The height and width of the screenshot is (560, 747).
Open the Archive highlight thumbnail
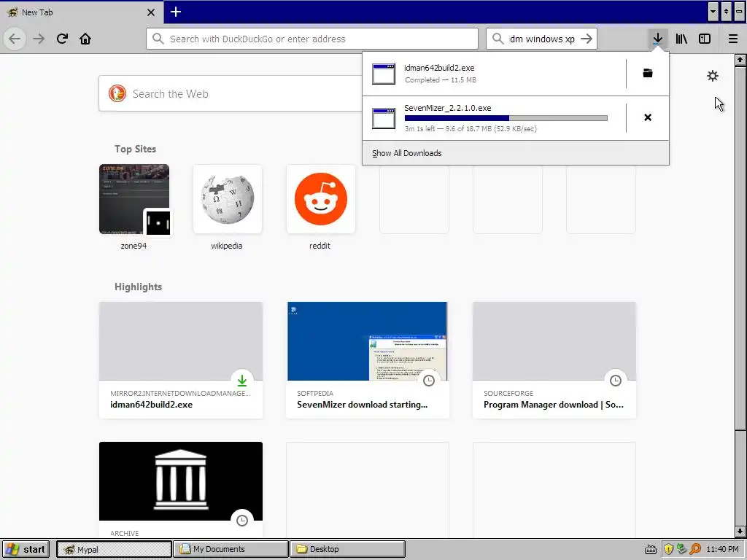181,481
